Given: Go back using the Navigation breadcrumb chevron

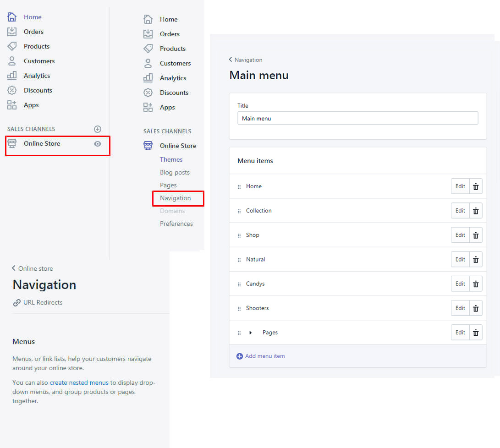Looking at the screenshot, I should 231,60.
